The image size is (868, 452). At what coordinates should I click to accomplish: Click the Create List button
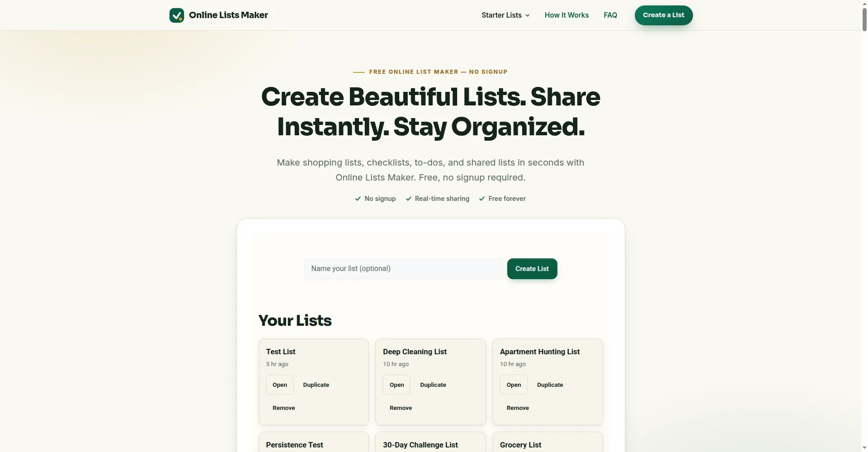pyautogui.click(x=532, y=269)
